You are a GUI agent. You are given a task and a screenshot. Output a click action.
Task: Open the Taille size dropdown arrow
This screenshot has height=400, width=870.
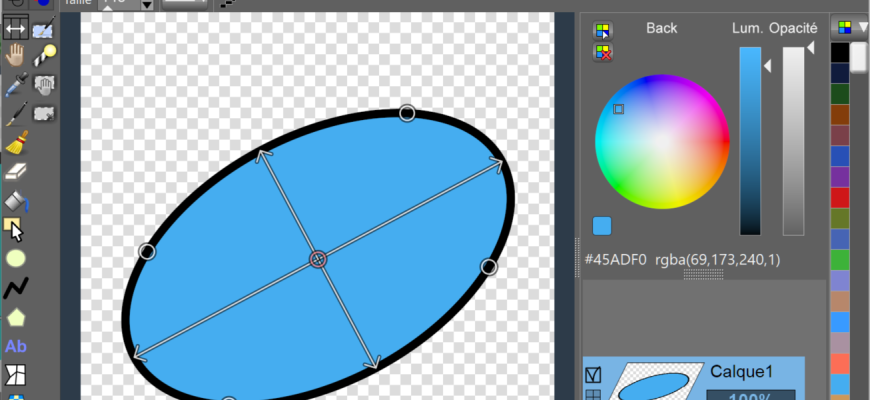pos(146,5)
